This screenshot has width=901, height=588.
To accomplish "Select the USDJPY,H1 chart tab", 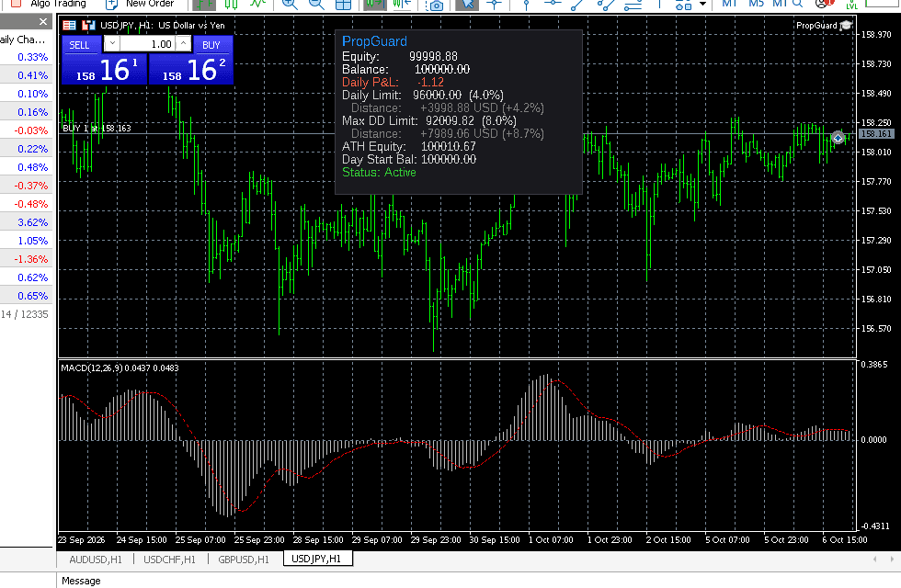I will tap(316, 559).
